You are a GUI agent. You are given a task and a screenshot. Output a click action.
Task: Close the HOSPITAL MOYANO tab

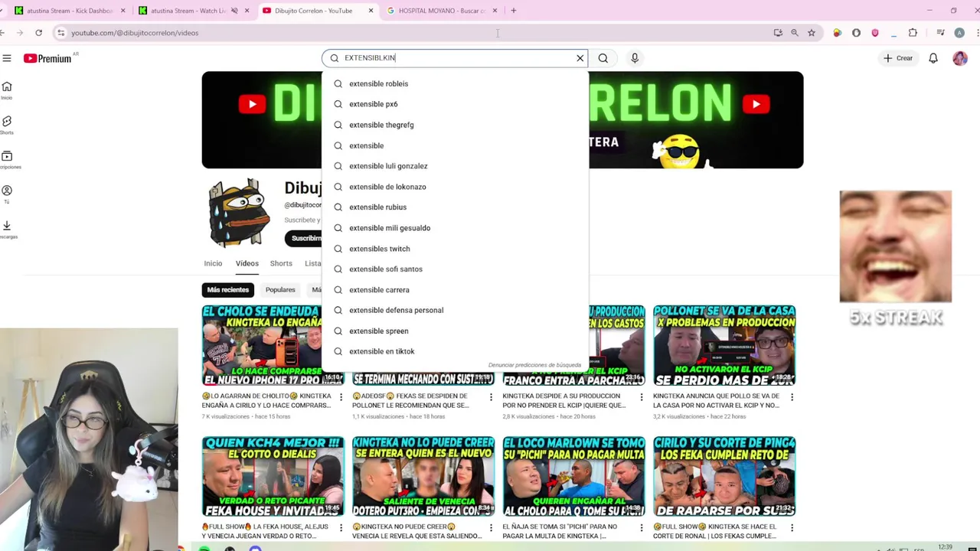coord(495,11)
